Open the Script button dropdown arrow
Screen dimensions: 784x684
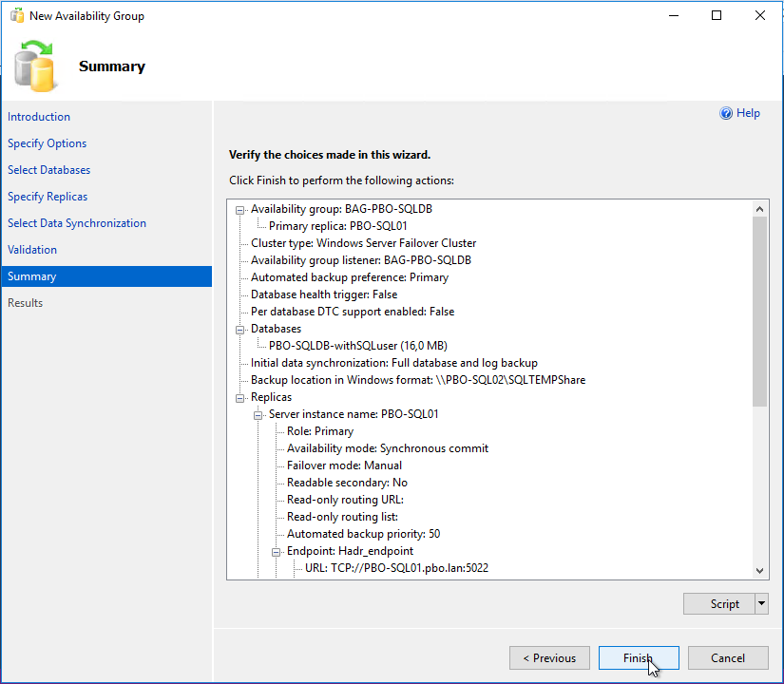pos(761,604)
